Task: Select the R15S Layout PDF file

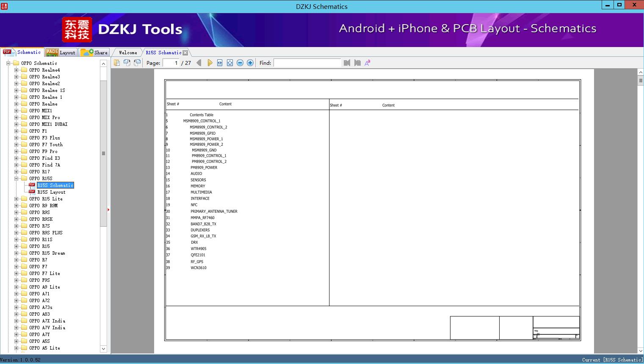Action: click(x=51, y=192)
